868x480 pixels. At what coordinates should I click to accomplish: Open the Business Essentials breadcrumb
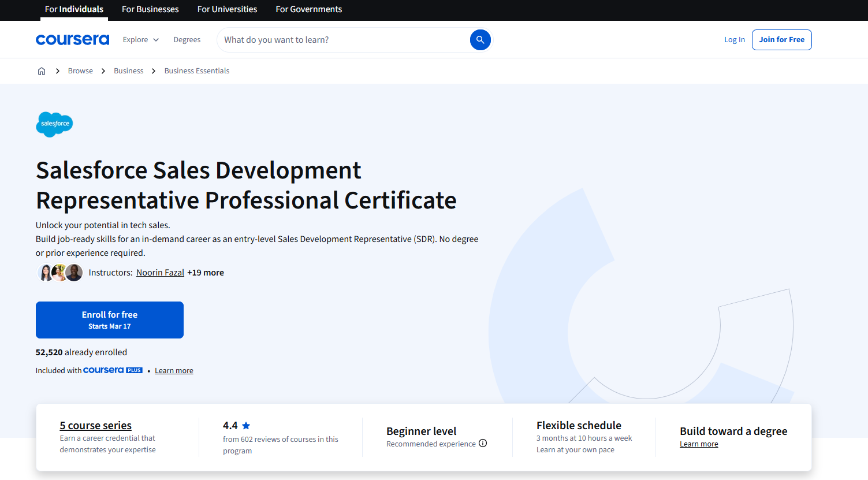(197, 71)
